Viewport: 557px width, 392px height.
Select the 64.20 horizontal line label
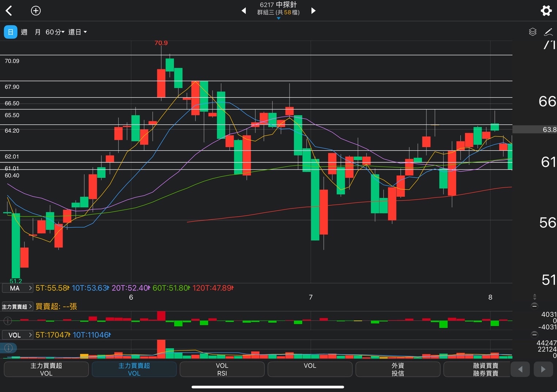click(12, 130)
